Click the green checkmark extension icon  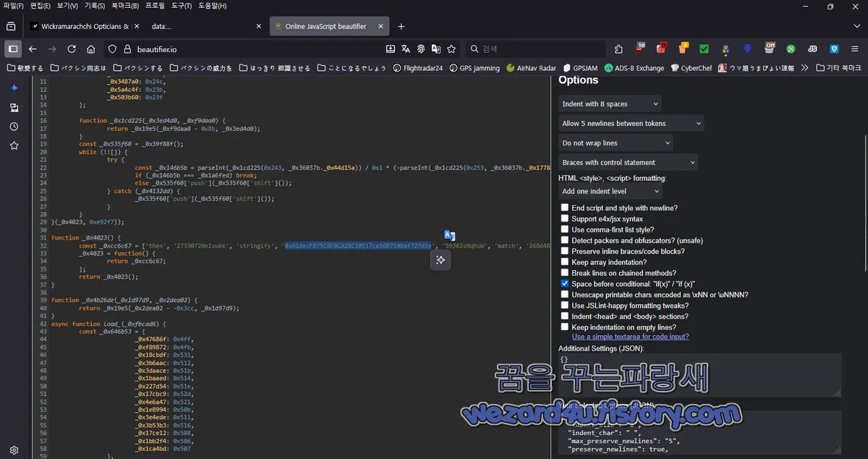pos(704,49)
